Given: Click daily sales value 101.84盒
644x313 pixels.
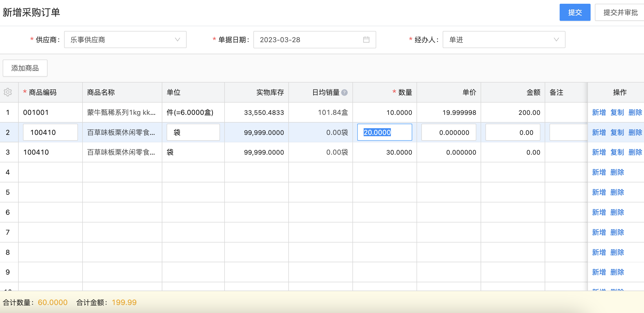Looking at the screenshot, I should (x=333, y=112).
